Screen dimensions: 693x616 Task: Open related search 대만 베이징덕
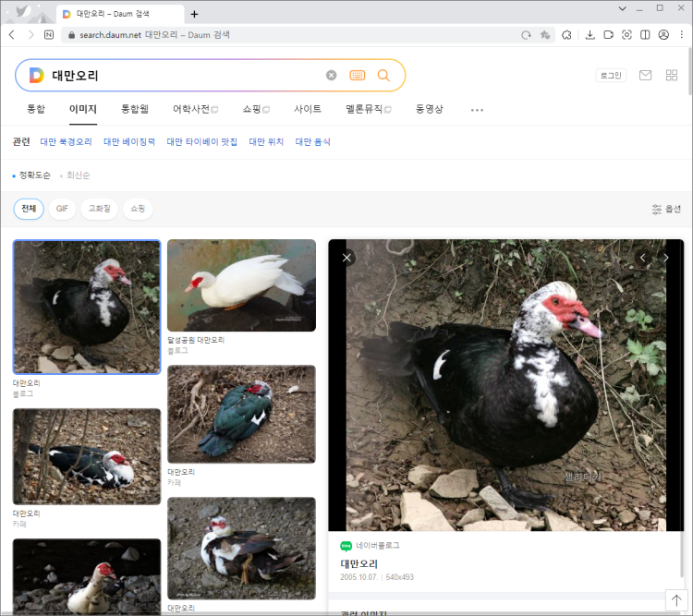[x=129, y=142]
